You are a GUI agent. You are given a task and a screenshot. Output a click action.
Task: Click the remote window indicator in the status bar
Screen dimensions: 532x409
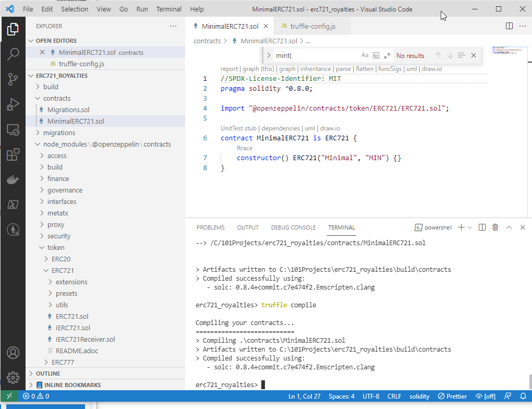pyautogui.click(x=9, y=396)
